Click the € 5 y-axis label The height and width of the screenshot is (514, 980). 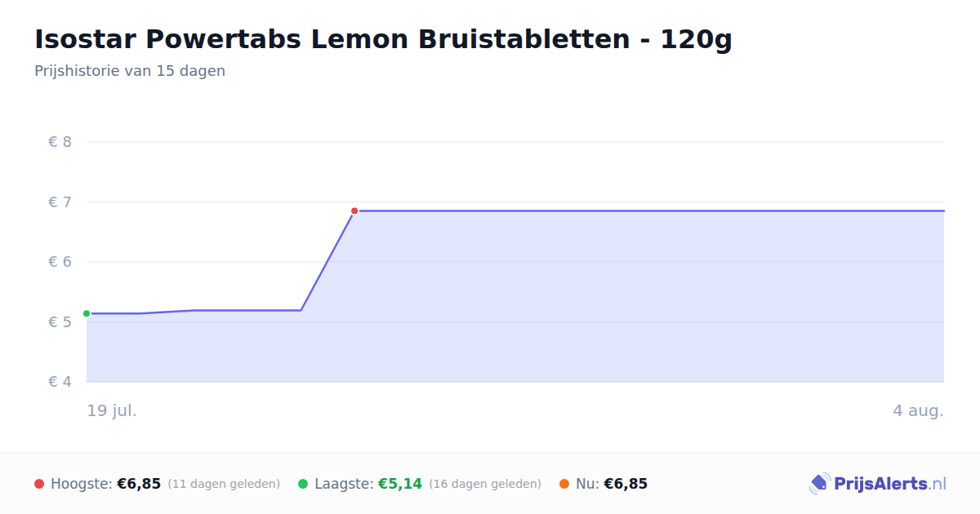pos(60,321)
